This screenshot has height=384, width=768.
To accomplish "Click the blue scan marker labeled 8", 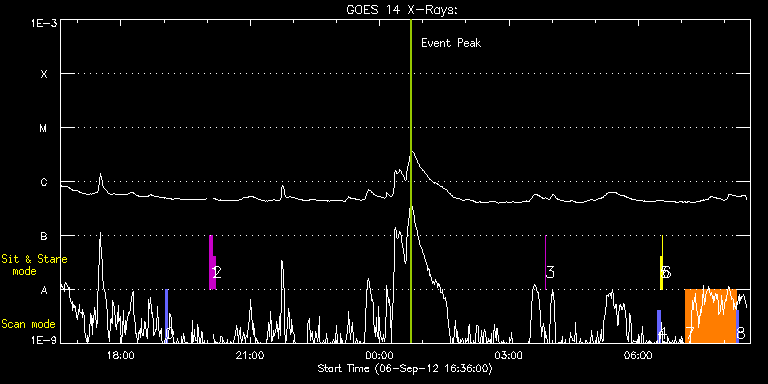I will click(x=738, y=326).
